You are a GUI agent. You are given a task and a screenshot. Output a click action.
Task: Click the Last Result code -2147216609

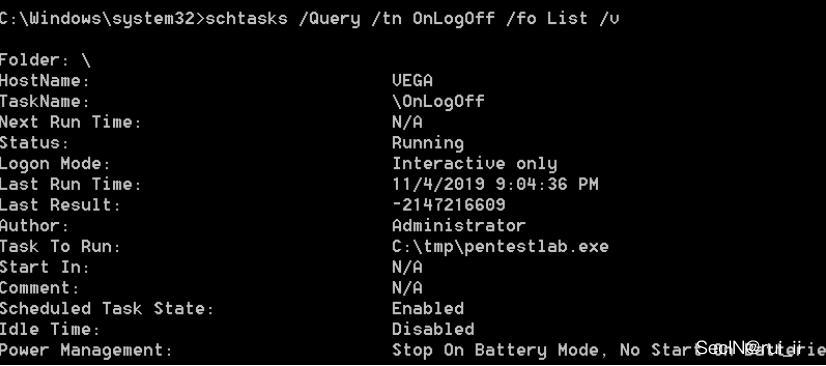[449, 205]
